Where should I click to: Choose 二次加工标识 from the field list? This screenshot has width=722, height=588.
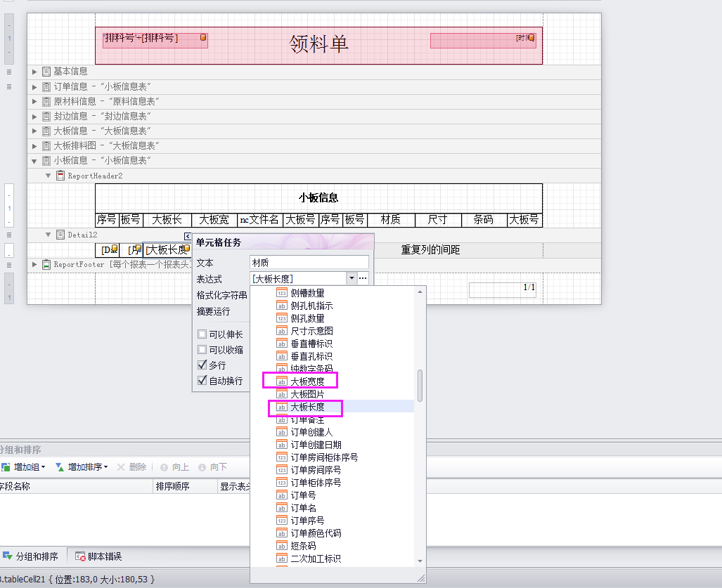pos(316,558)
